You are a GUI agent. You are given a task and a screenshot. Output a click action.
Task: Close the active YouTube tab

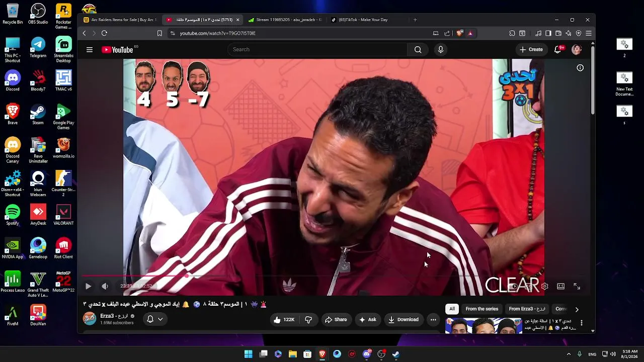click(x=238, y=20)
